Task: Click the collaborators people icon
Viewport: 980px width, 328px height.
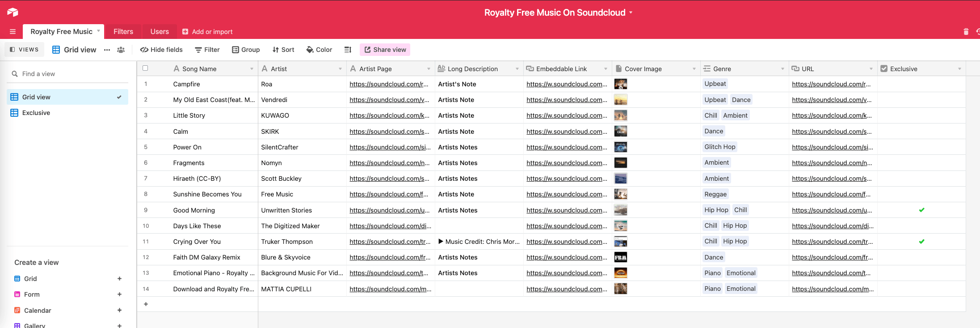Action: click(121, 50)
